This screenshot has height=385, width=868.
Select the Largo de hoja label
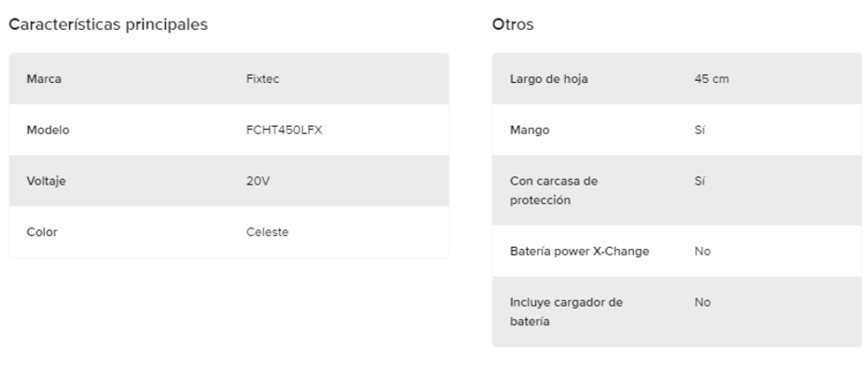(x=549, y=79)
